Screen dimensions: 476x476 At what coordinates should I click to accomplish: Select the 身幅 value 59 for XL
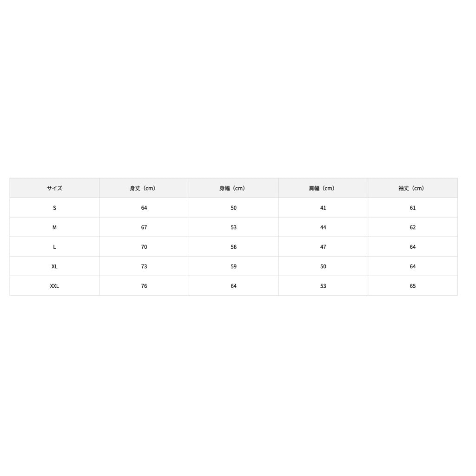pyautogui.click(x=233, y=266)
